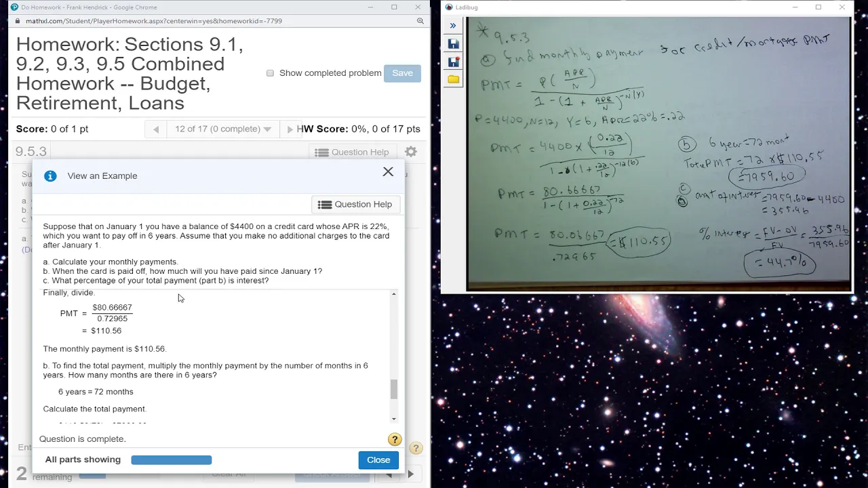The width and height of the screenshot is (868, 488).
Task: Click the homework title heading
Action: [130, 74]
